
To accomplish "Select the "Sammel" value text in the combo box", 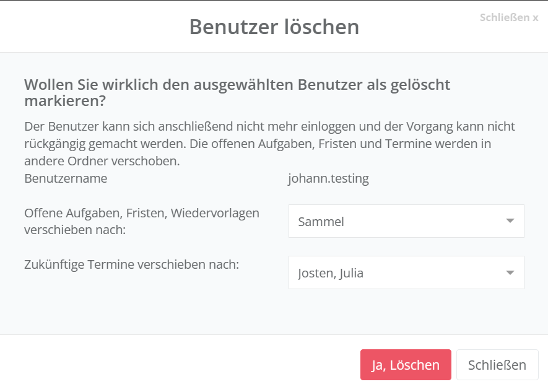I will pos(321,222).
